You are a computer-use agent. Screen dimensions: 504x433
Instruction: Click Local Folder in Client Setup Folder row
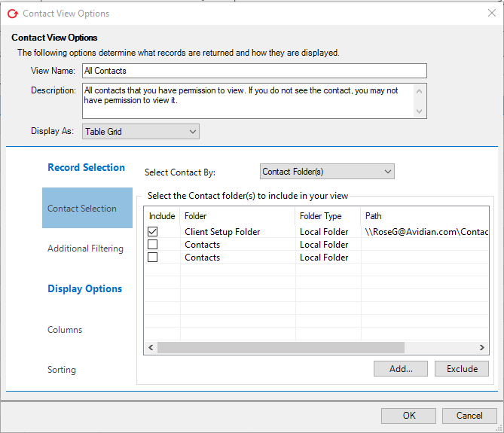point(324,232)
